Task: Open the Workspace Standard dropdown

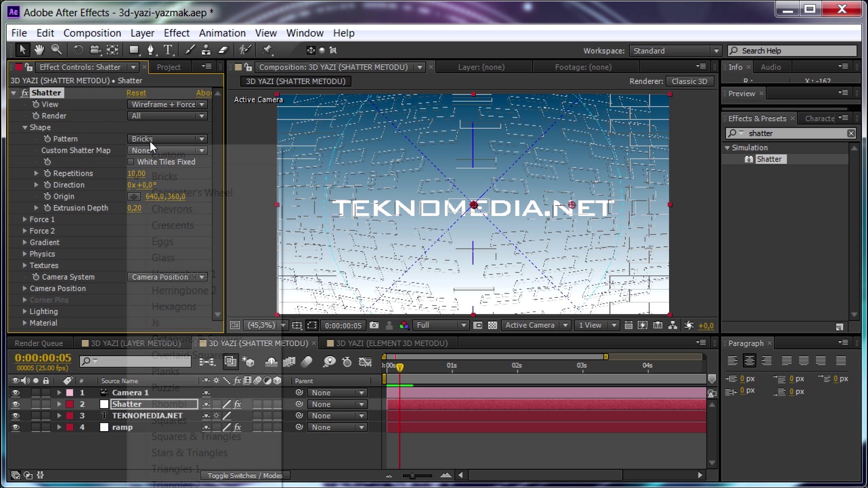Action: [x=675, y=51]
